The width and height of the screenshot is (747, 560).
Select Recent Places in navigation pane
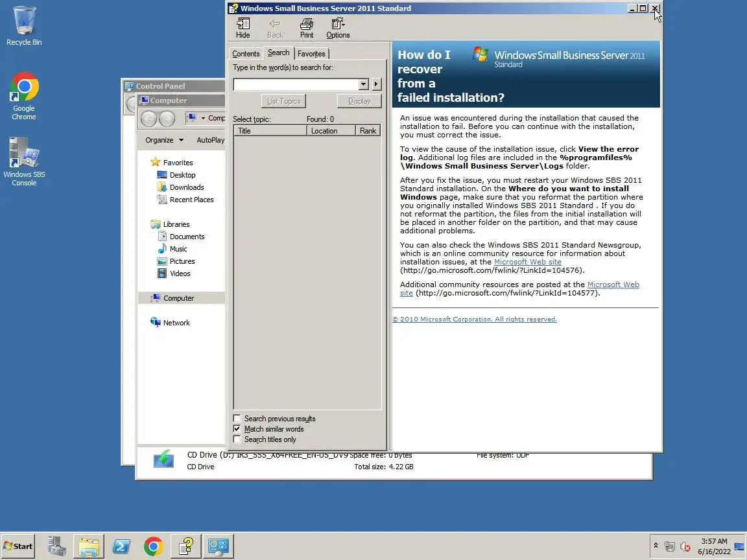point(191,200)
